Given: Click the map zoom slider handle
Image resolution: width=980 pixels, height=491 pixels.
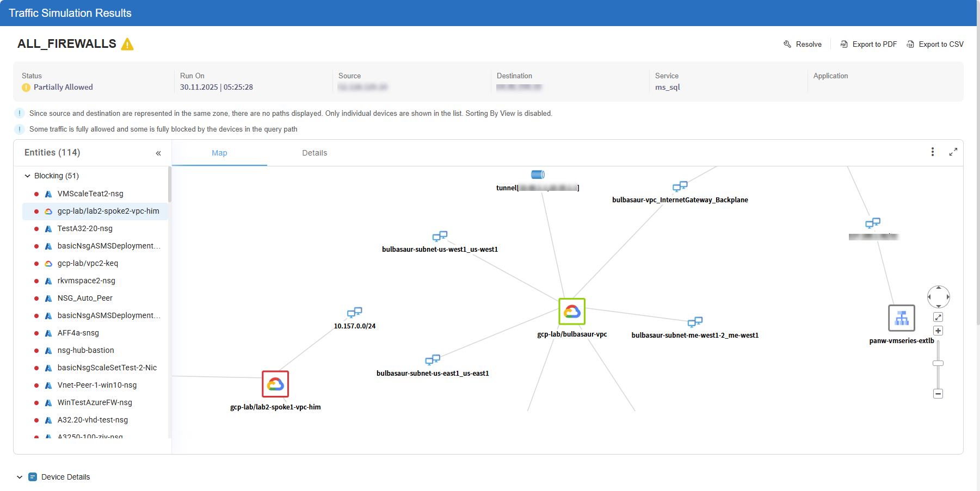Looking at the screenshot, I should (938, 363).
